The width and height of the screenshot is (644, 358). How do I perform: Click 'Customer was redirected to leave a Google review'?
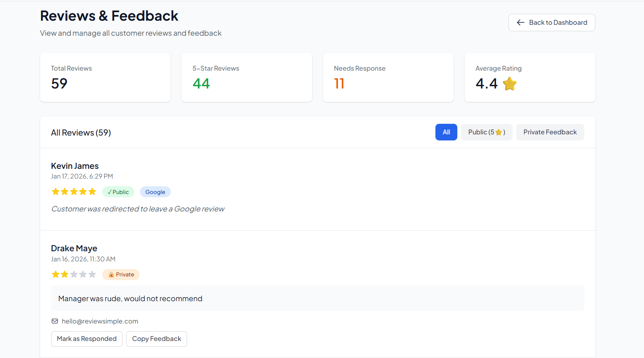tap(138, 209)
